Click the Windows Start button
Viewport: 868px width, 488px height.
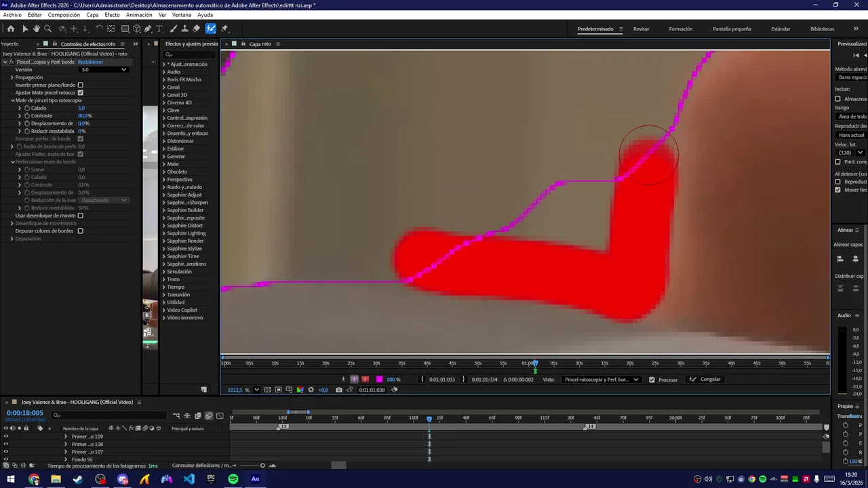pos(11,479)
